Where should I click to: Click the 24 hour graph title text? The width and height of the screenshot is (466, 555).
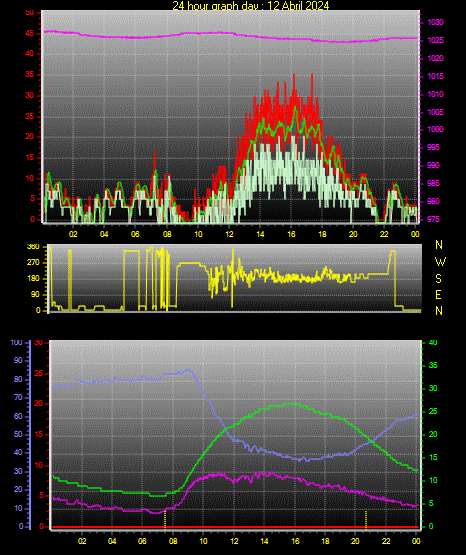coord(251,5)
